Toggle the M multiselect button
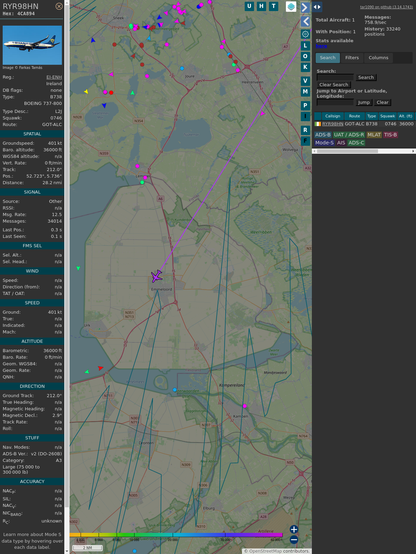 click(305, 92)
